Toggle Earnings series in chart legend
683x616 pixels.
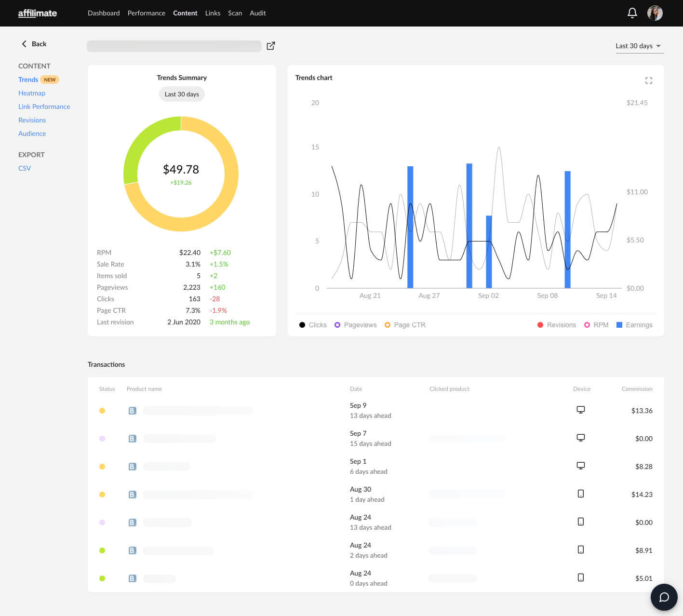click(x=634, y=325)
